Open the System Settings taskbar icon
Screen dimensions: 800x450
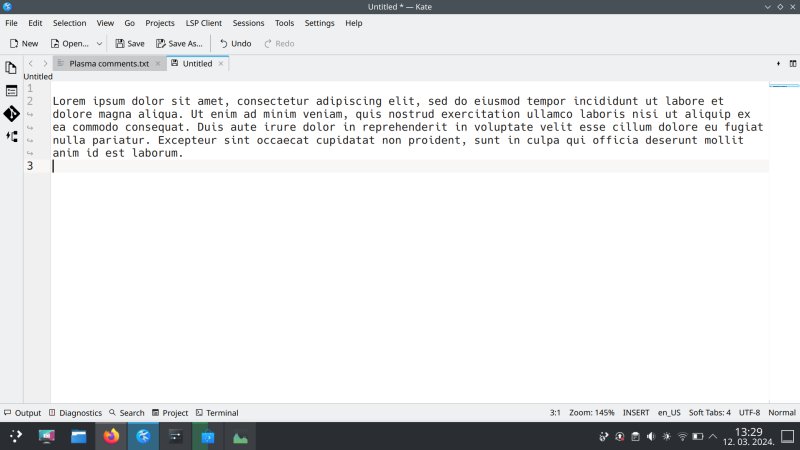point(47,436)
